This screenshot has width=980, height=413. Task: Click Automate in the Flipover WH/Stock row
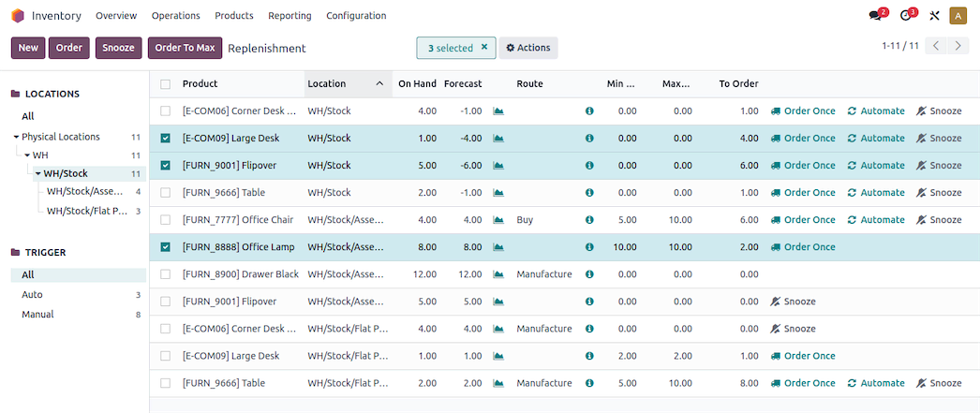876,166
